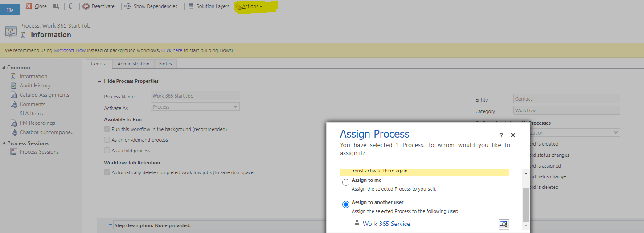Open SLA Items in the sidebar
This screenshot has width=644, height=233.
click(x=31, y=114)
